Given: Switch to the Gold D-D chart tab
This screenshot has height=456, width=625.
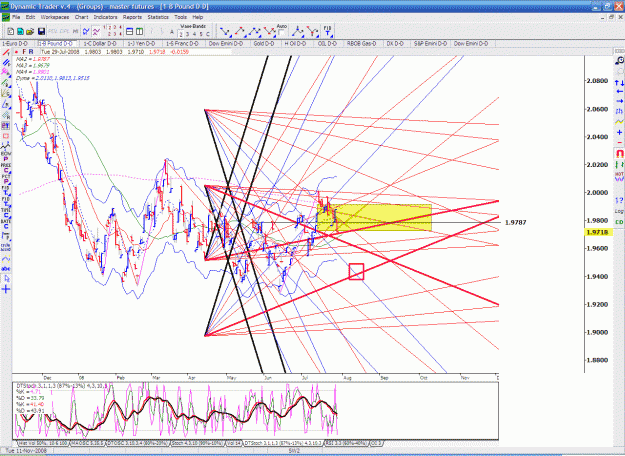Looking at the screenshot, I should point(264,43).
